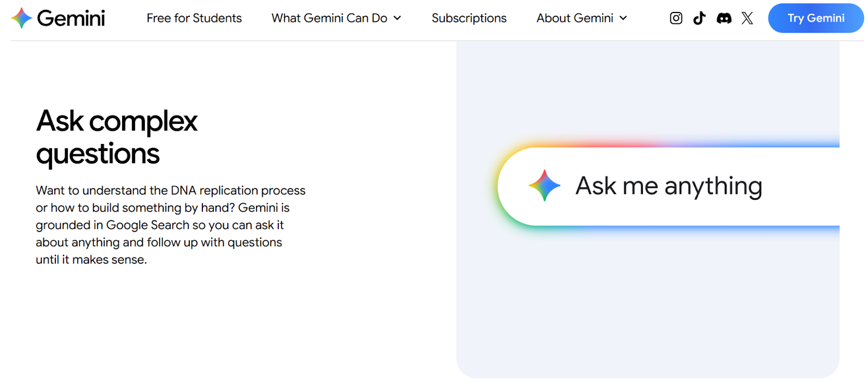Click the Instagram icon in the header

[x=675, y=18]
